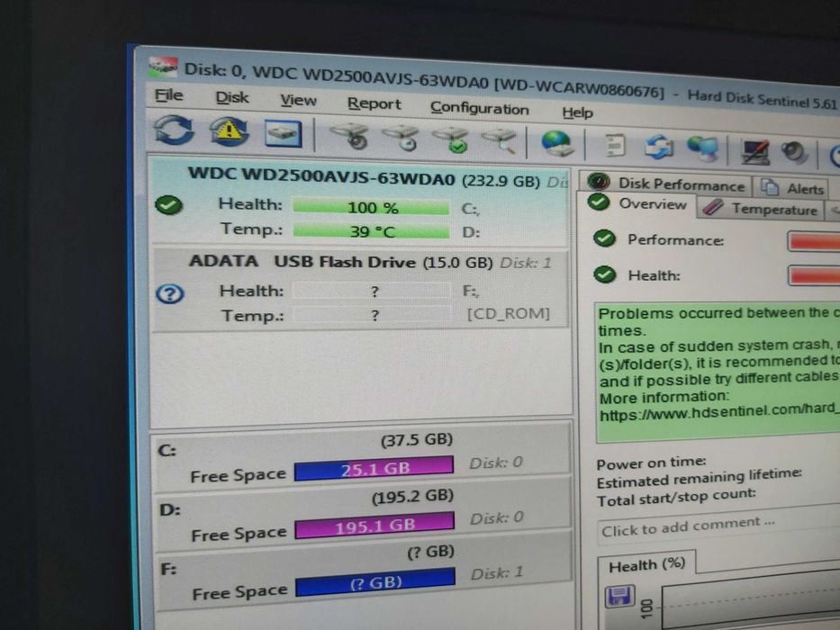The height and width of the screenshot is (630, 840).
Task: Click the yellow warning refresh toolbar icon
Action: (229, 131)
